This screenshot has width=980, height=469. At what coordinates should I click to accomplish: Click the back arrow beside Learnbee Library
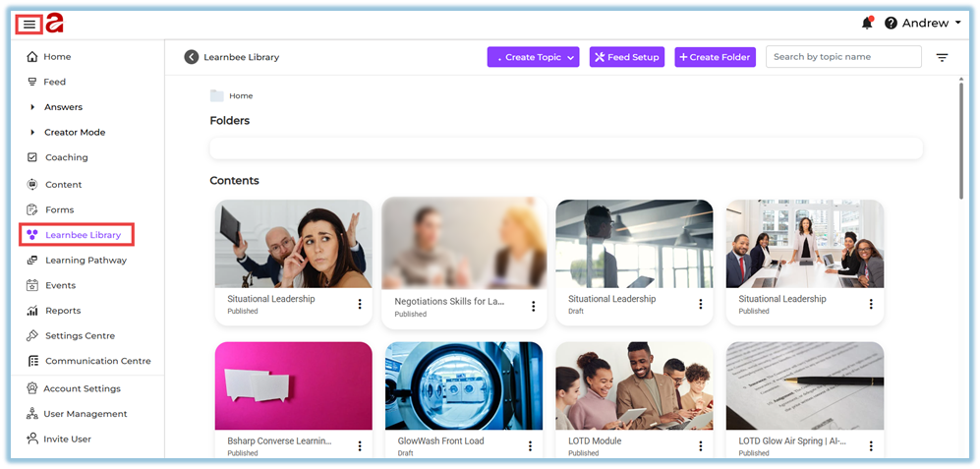click(x=192, y=57)
